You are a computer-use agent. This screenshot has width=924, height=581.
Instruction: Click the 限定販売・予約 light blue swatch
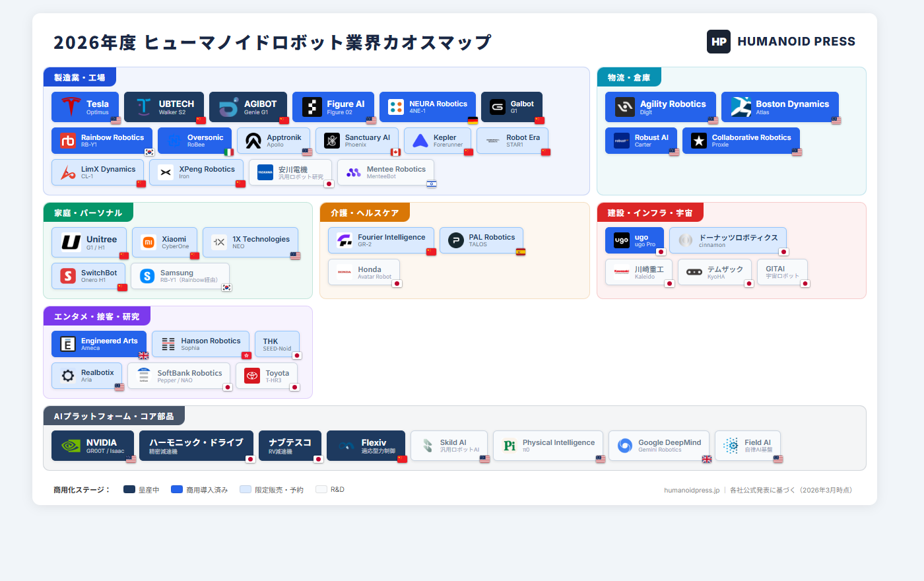coord(246,489)
